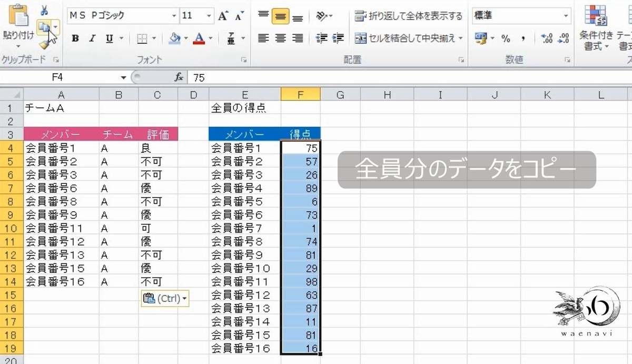The width and height of the screenshot is (632, 364).
Task: Click the 全員の得点 cell in E1
Action: coord(245,108)
